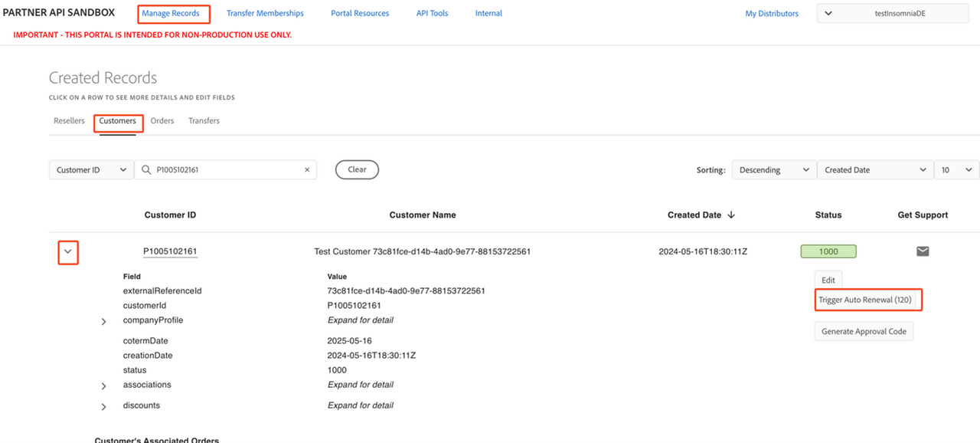Click the Trigger Auto Renewal (120) button

tap(865, 300)
